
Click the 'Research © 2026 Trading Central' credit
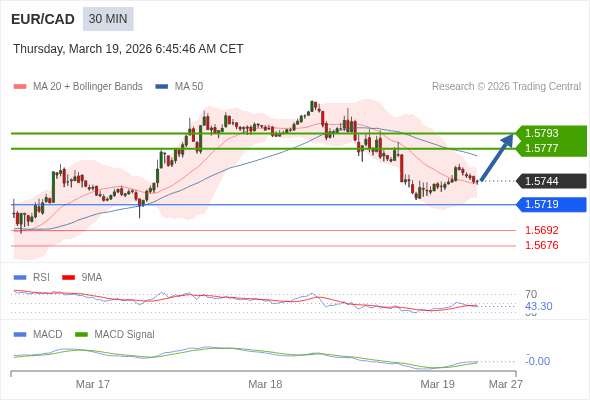[x=506, y=87]
